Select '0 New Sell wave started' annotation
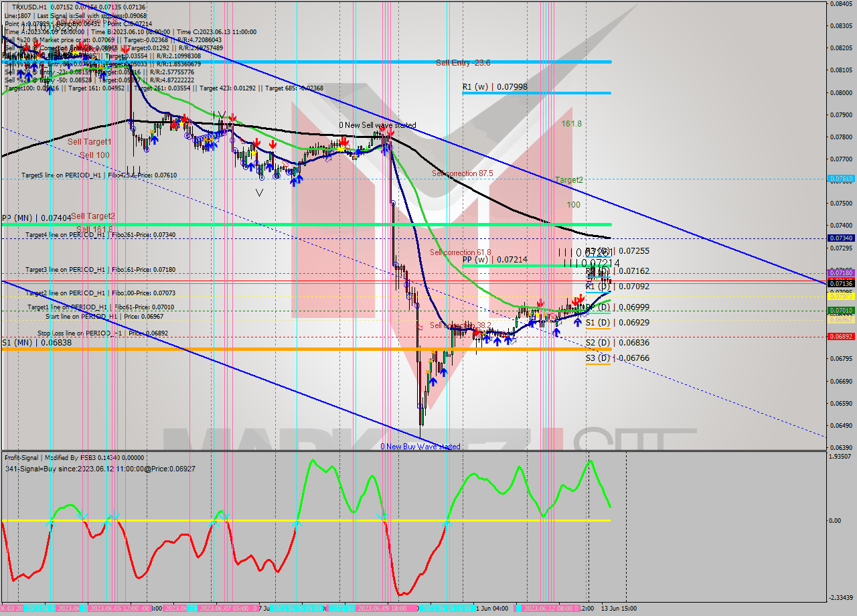 tap(377, 125)
